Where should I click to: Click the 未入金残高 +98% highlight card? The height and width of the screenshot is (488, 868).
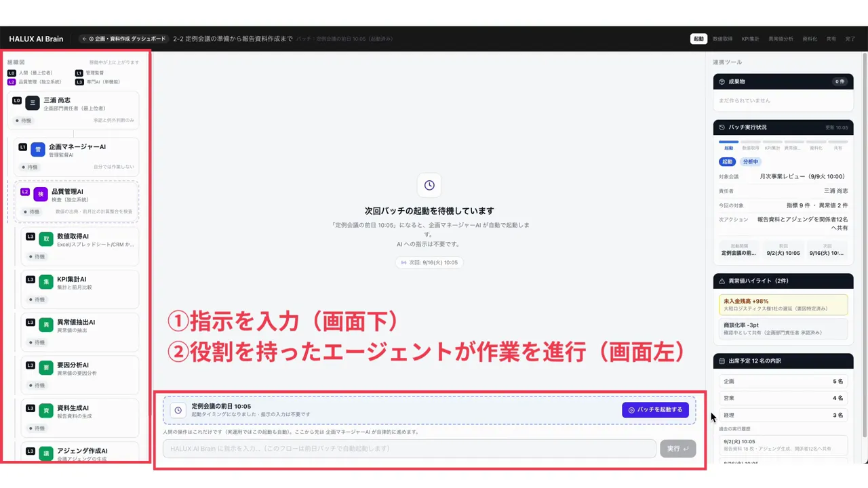pos(783,304)
